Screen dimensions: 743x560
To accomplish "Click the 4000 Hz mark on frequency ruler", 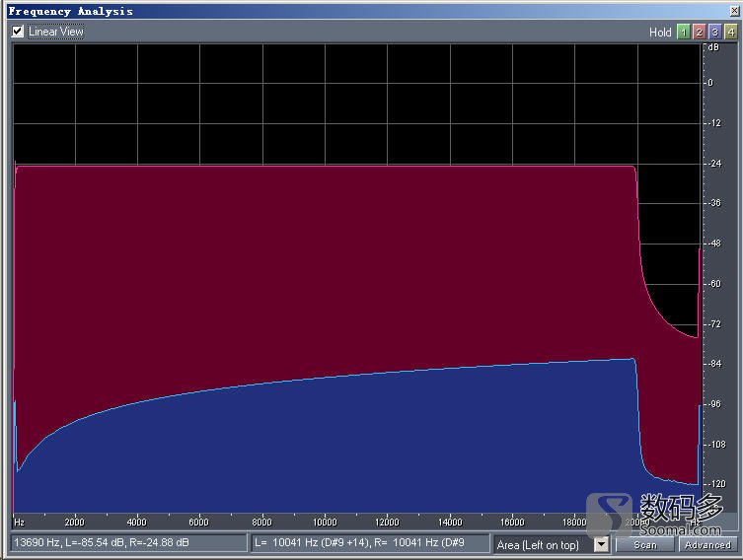I will [x=136, y=522].
